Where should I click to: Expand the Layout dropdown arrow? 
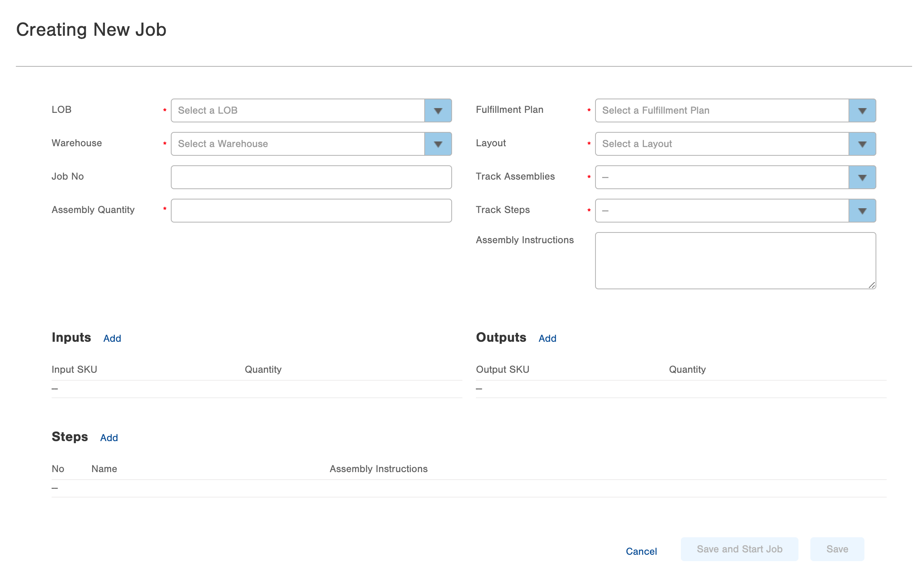tap(862, 144)
